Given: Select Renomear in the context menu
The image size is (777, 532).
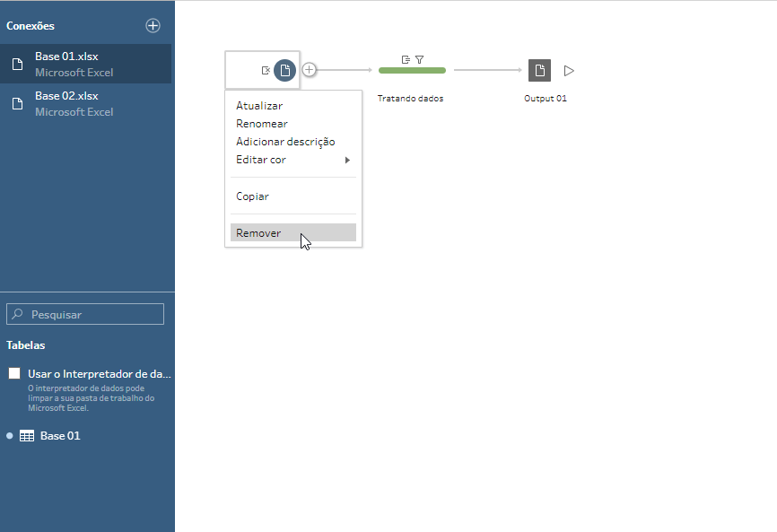Looking at the screenshot, I should coord(261,124).
